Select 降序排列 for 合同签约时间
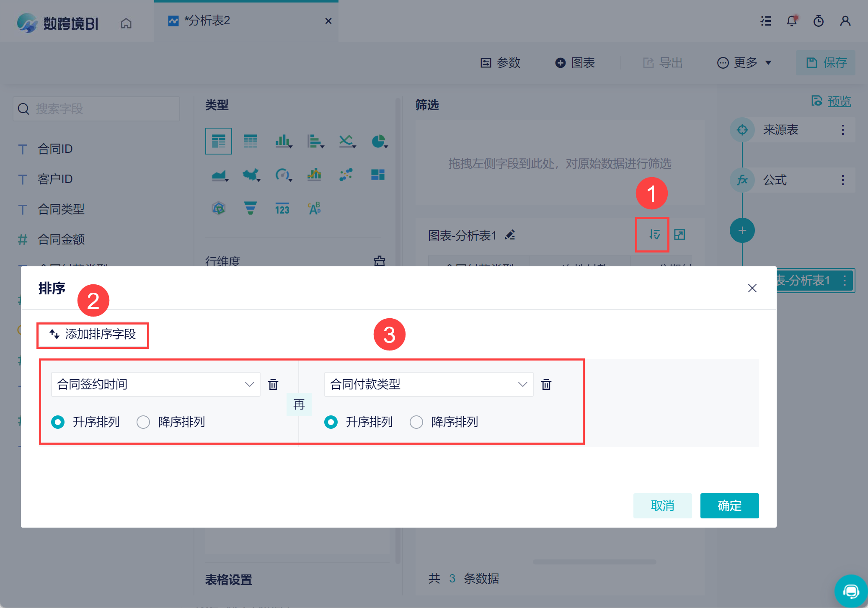868x608 pixels. [x=143, y=422]
